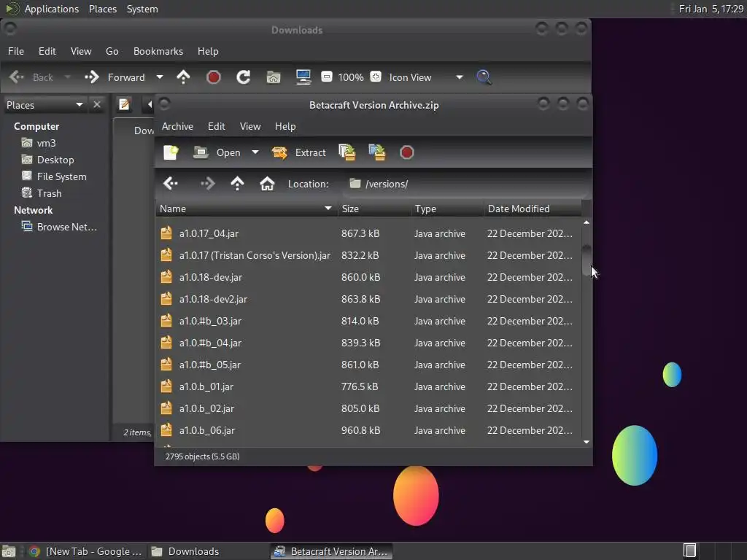
Task: Extract files from the archive
Action: point(298,152)
